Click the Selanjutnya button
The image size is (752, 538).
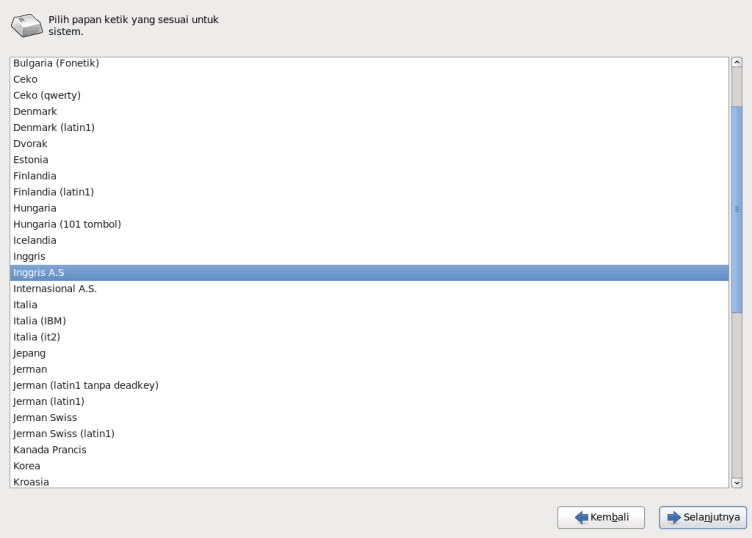(x=703, y=517)
